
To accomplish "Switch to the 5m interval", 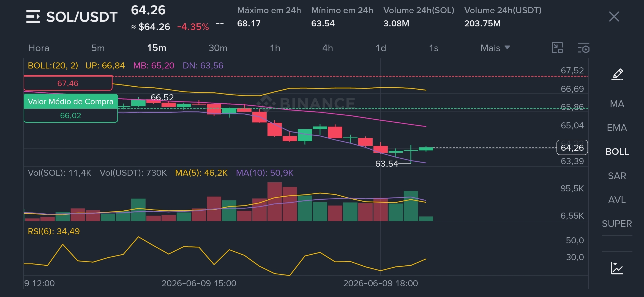I will (x=98, y=48).
